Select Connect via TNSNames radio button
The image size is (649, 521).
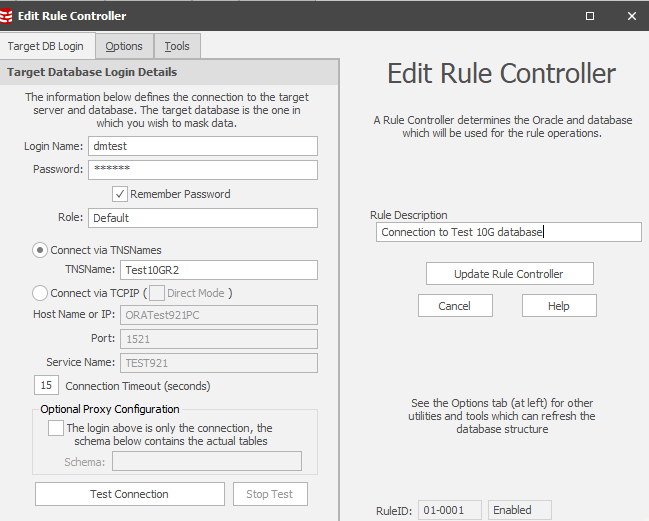pos(41,250)
